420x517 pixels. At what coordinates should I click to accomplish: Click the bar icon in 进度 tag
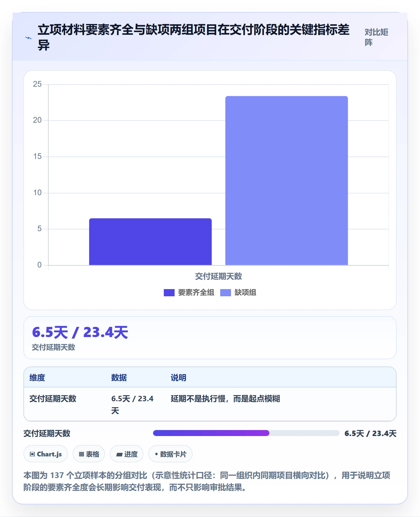tap(119, 454)
